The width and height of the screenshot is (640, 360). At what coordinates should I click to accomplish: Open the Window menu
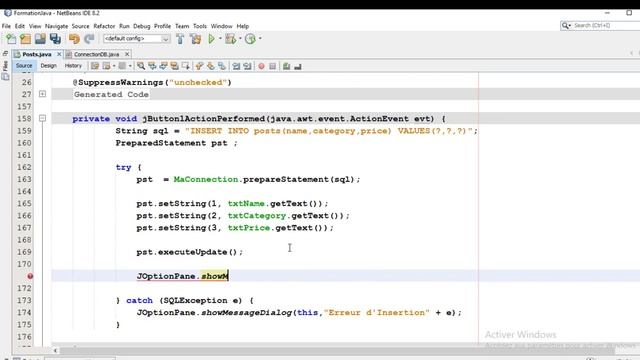tap(221, 26)
